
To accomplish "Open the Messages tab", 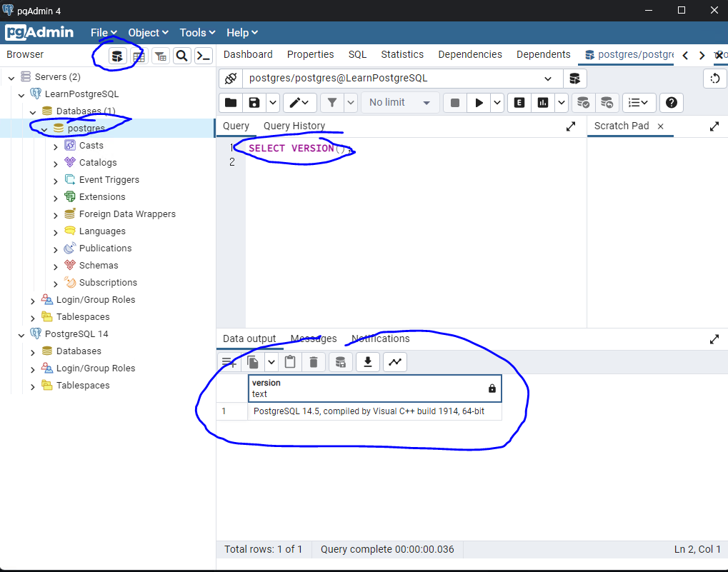I will tap(314, 338).
